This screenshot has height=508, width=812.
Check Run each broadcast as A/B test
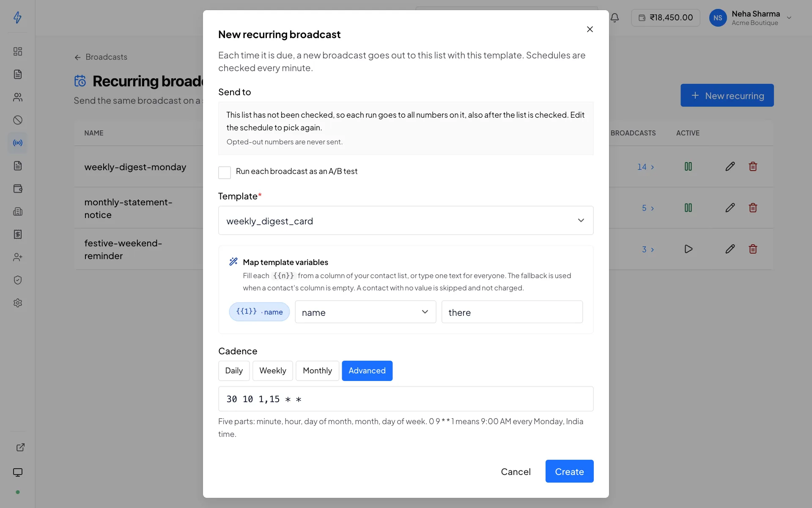pyautogui.click(x=225, y=172)
